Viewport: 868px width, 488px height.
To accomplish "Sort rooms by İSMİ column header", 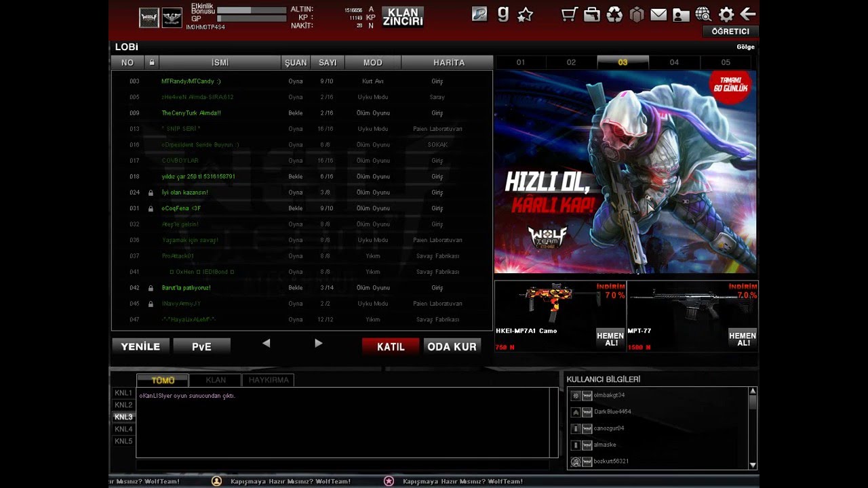I will click(220, 62).
